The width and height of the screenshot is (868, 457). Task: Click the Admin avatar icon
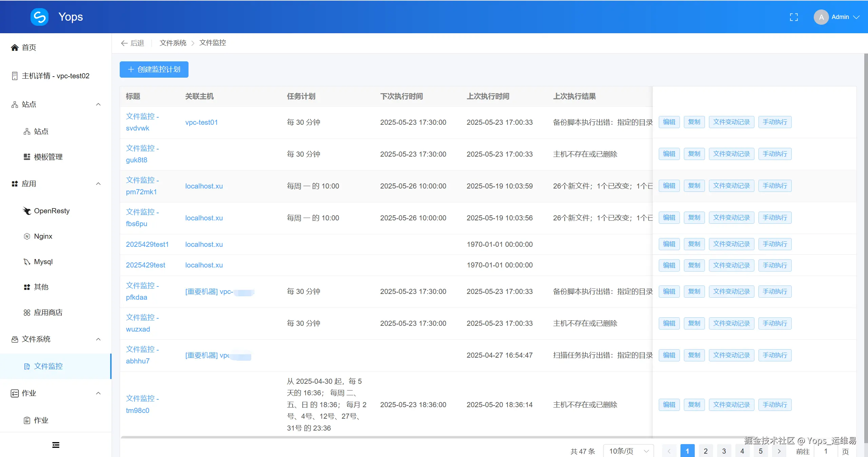821,17
